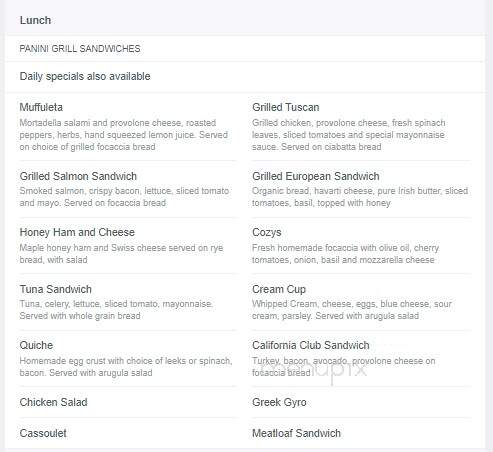Open the Cassoulet item
493x452 pixels.
[x=43, y=433]
